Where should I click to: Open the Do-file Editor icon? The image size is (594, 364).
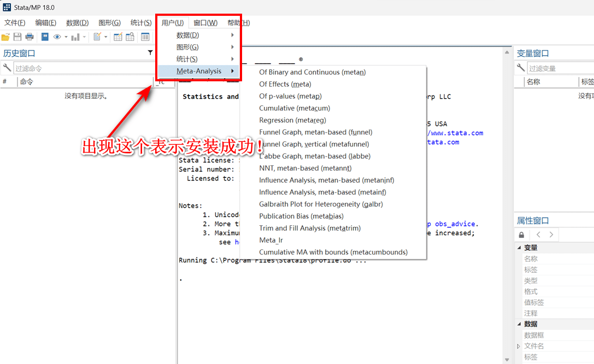97,37
